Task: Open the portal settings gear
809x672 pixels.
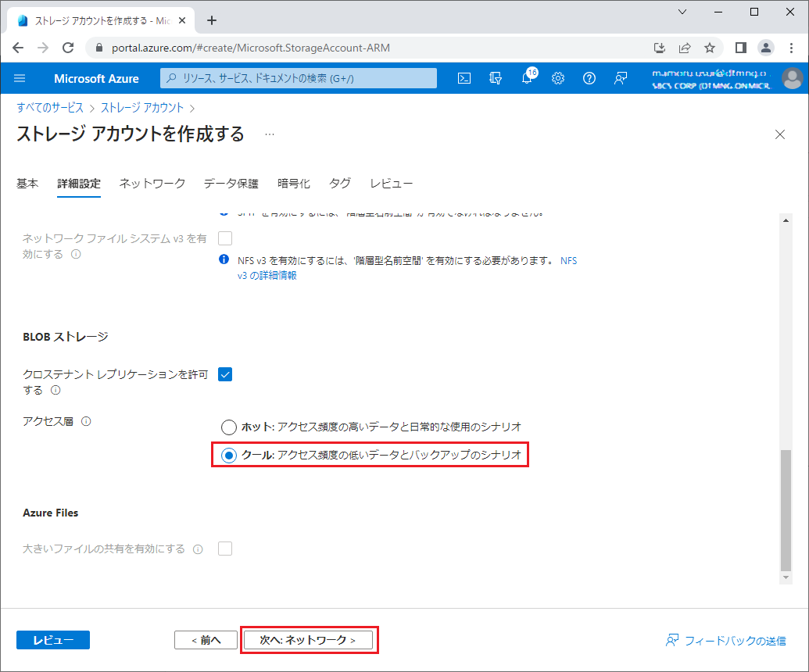Action: 558,78
